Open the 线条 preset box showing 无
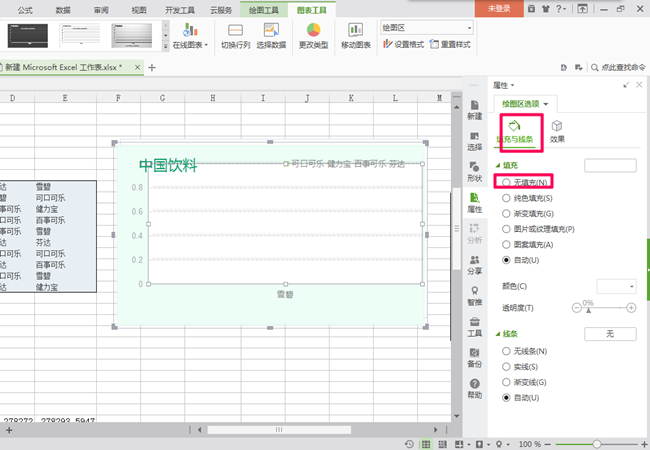This screenshot has height=450, width=650. [610, 334]
